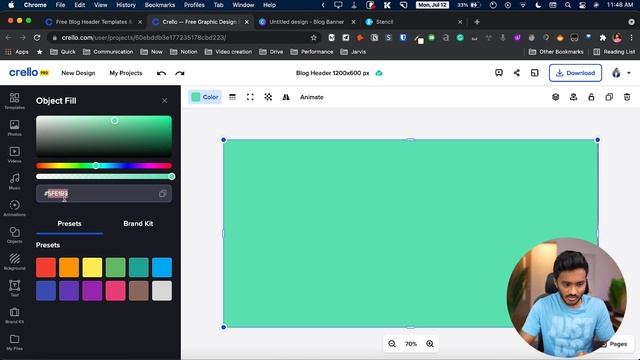Open the Brand Kit sidebar panel
640x360 pixels.
pos(14,315)
